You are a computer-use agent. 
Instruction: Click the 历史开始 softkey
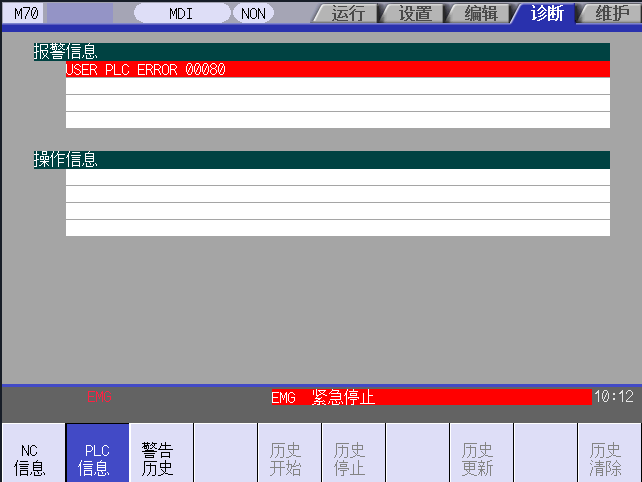pos(289,453)
